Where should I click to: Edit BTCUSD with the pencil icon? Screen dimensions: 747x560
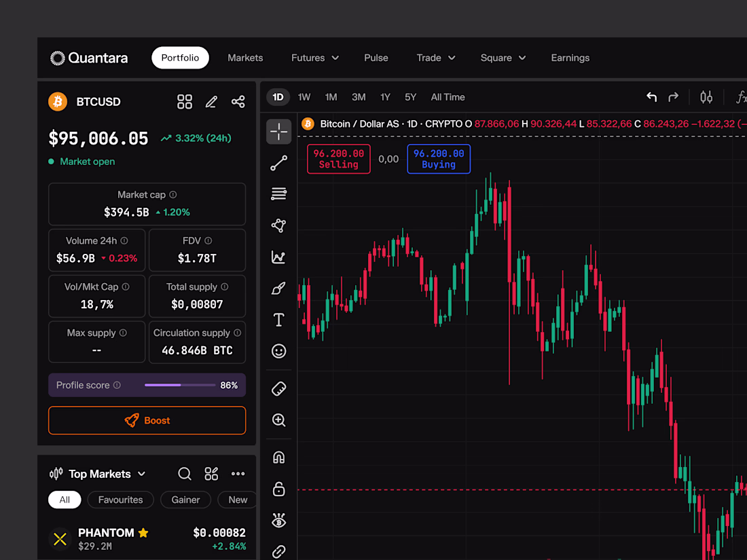(x=211, y=101)
